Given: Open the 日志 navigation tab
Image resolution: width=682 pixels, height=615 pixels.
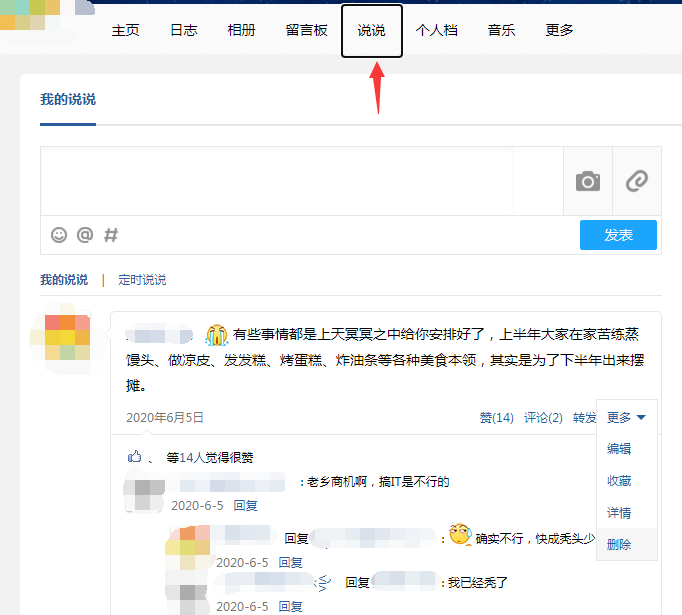Looking at the screenshot, I should pyautogui.click(x=184, y=30).
